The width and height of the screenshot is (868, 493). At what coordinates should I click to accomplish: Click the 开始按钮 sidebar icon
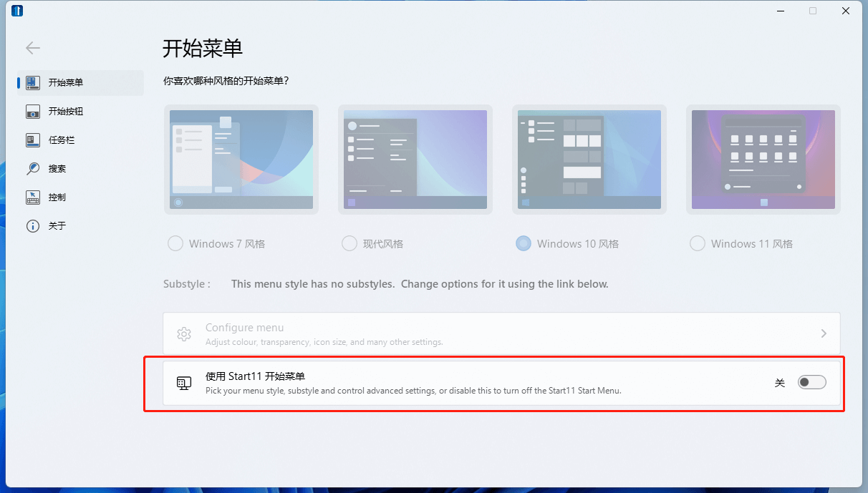pos(32,111)
